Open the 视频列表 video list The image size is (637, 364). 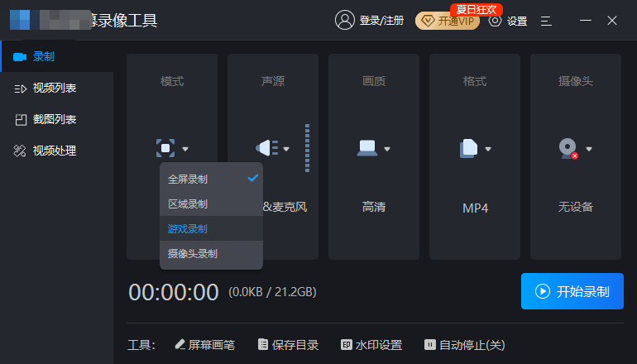57,88
